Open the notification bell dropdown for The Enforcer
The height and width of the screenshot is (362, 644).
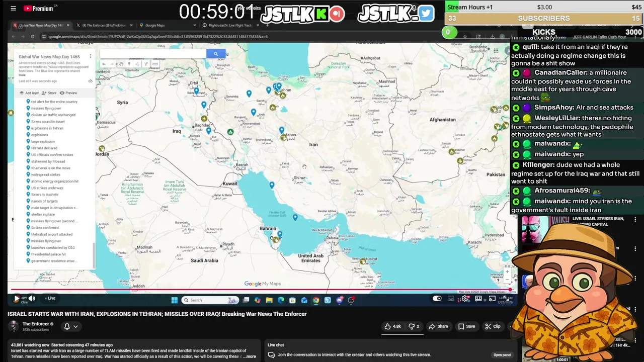click(70, 326)
